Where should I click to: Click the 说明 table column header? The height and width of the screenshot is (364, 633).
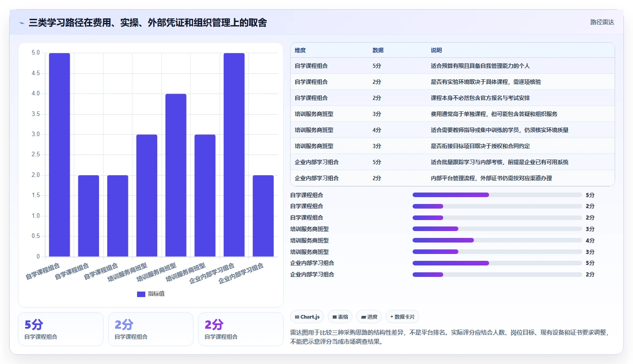click(x=436, y=50)
